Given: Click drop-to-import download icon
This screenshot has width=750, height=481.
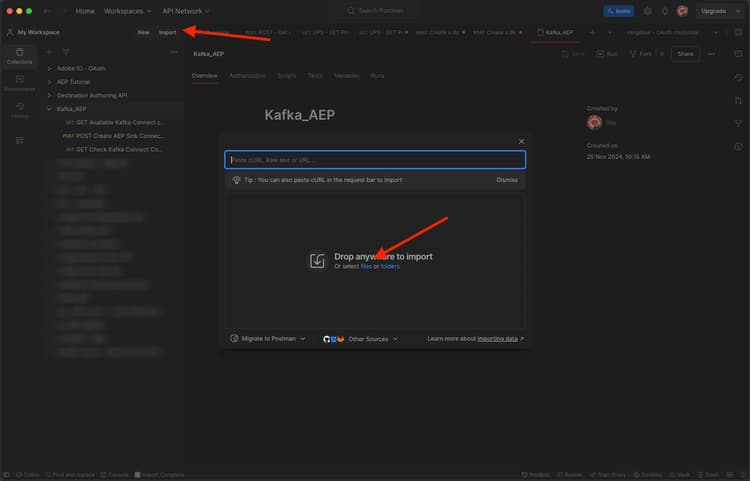Looking at the screenshot, I should pyautogui.click(x=317, y=261).
